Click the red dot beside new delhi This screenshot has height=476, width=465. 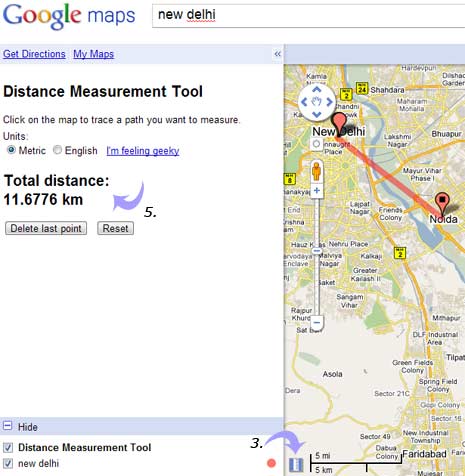click(x=271, y=463)
